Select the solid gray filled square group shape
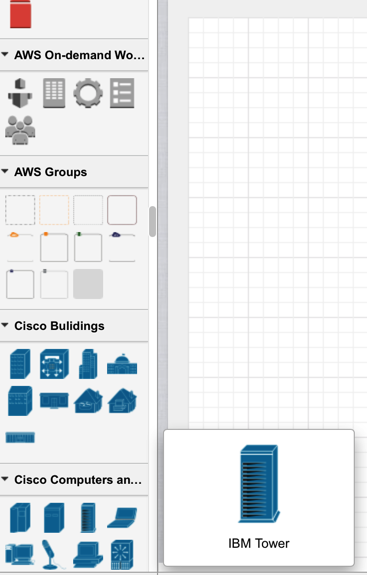367x575 pixels. click(x=88, y=284)
